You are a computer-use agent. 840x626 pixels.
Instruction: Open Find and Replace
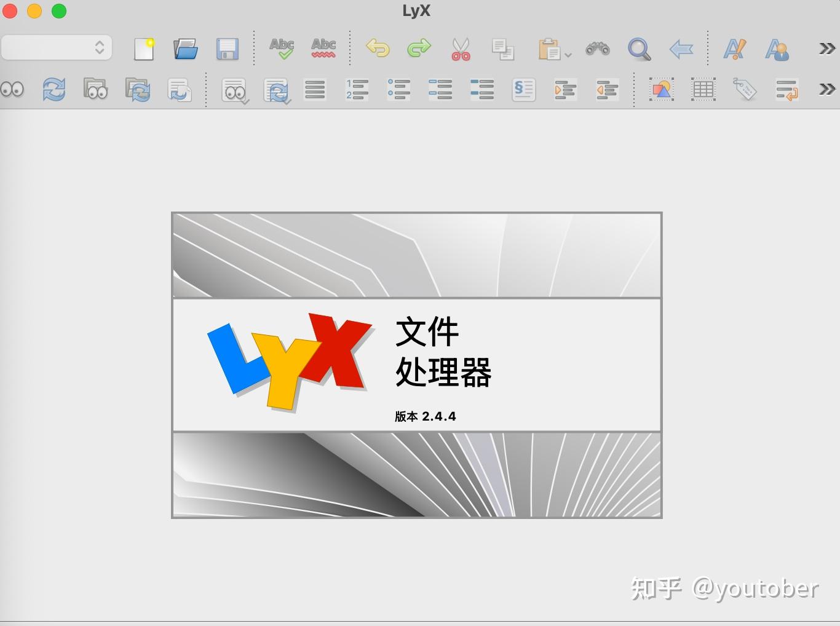click(597, 48)
